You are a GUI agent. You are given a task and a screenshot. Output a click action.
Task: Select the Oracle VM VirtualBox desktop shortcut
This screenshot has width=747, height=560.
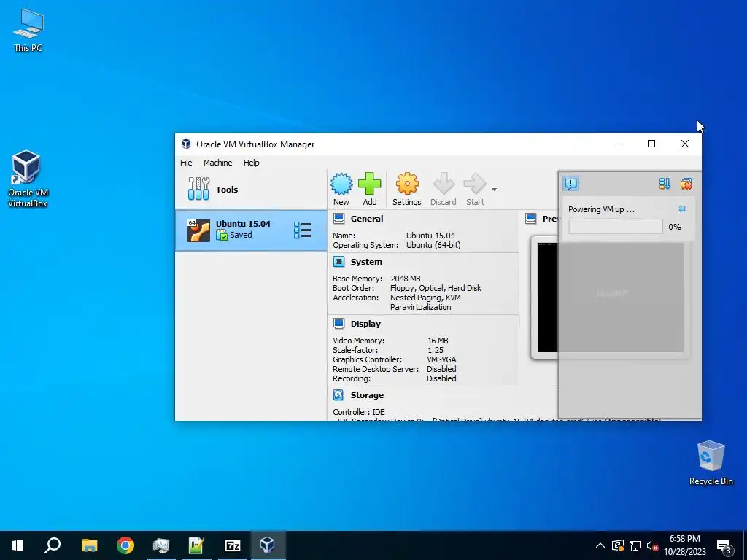(x=27, y=179)
